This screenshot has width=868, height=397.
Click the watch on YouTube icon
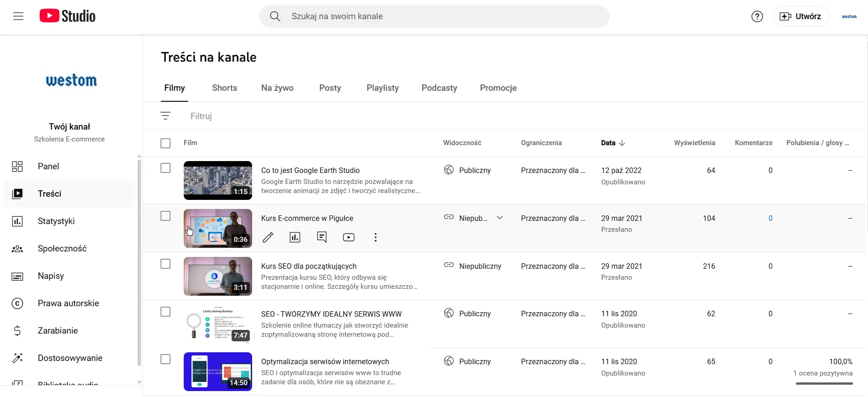pos(349,237)
